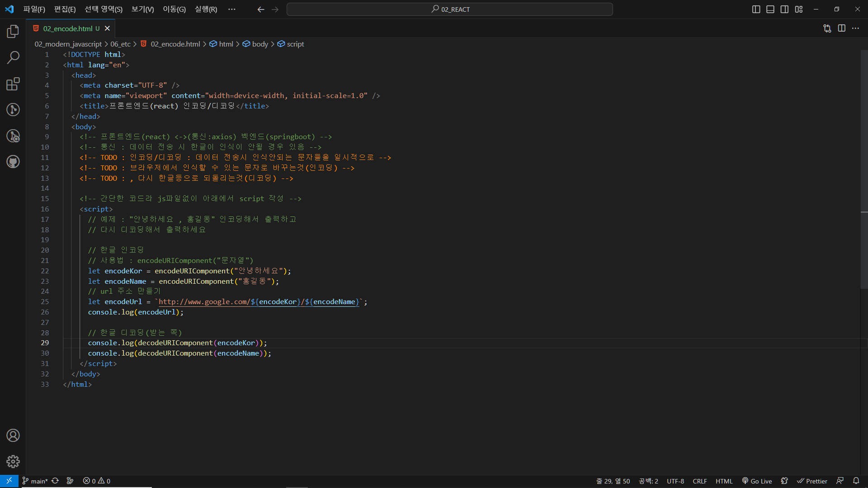This screenshot has height=488, width=868.
Task: Toggle primary side bar visibility
Action: 756,9
